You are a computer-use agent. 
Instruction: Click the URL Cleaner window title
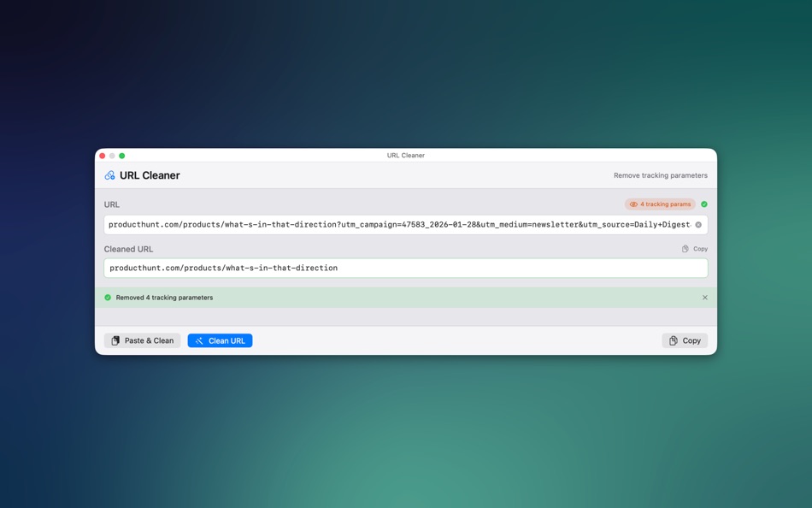(x=404, y=155)
